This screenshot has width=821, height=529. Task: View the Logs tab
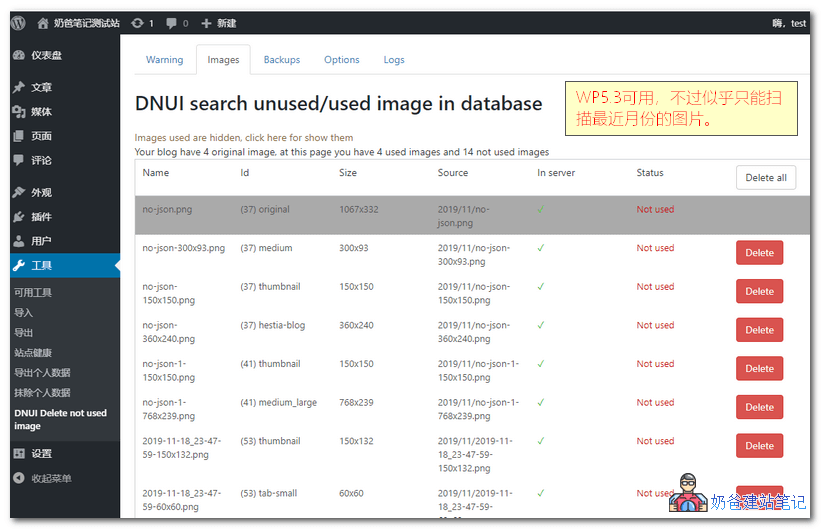tap(394, 60)
